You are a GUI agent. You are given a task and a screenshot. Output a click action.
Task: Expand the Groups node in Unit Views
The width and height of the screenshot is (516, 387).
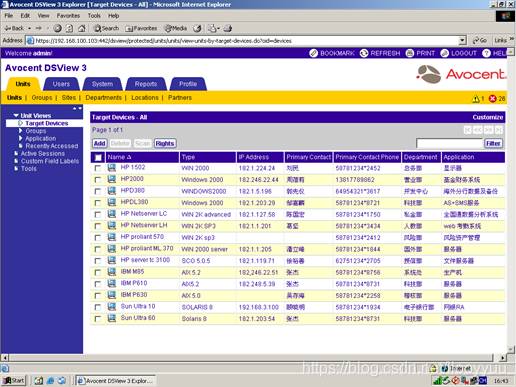click(21, 131)
